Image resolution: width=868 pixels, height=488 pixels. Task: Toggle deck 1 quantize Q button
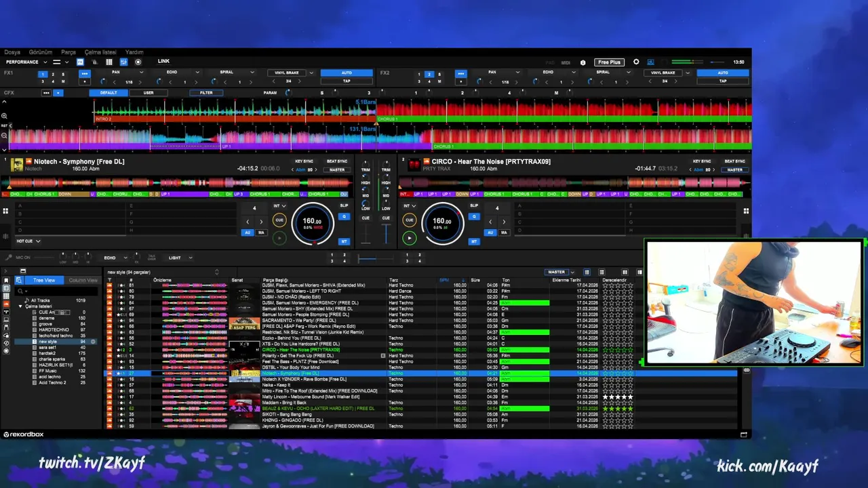(344, 216)
